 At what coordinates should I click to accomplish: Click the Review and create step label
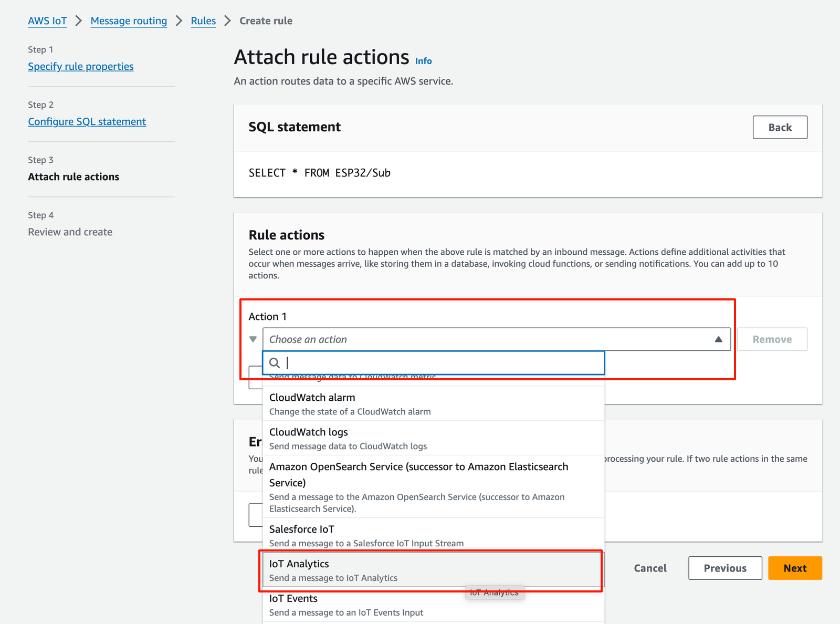pos(70,232)
